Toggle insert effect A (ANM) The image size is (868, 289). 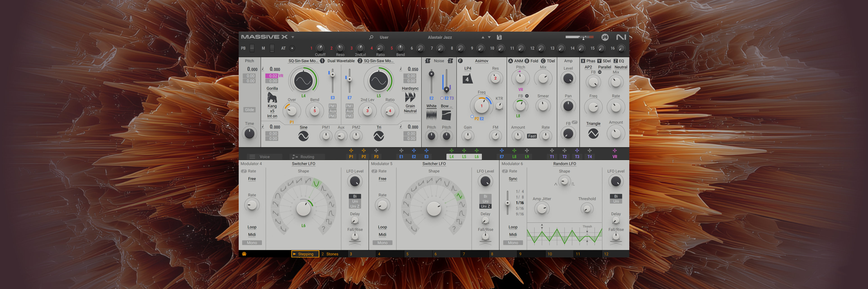click(510, 61)
